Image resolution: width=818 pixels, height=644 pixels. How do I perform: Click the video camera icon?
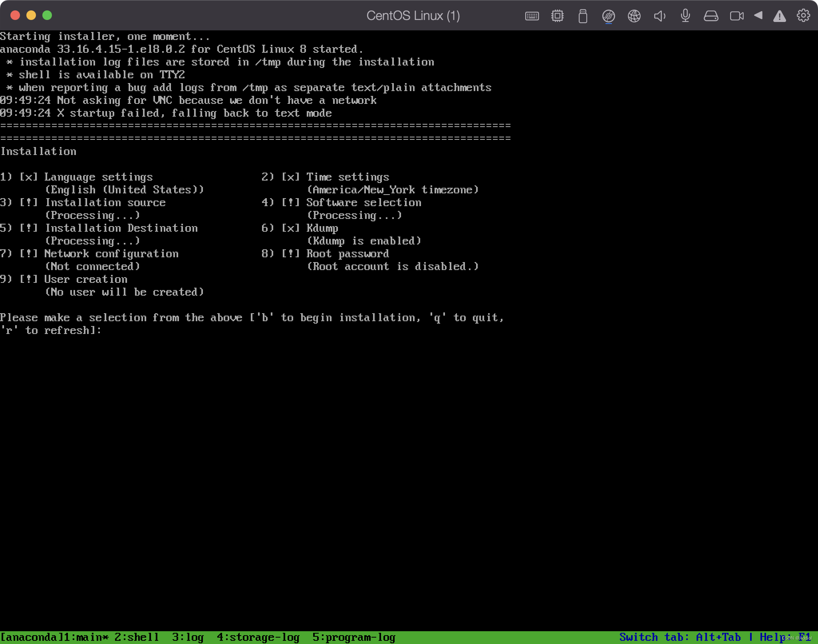coord(737,16)
